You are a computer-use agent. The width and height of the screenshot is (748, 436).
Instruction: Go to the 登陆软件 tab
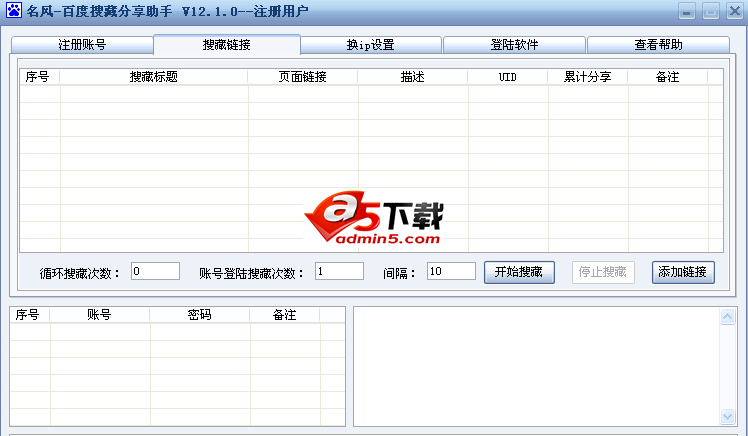(514, 45)
